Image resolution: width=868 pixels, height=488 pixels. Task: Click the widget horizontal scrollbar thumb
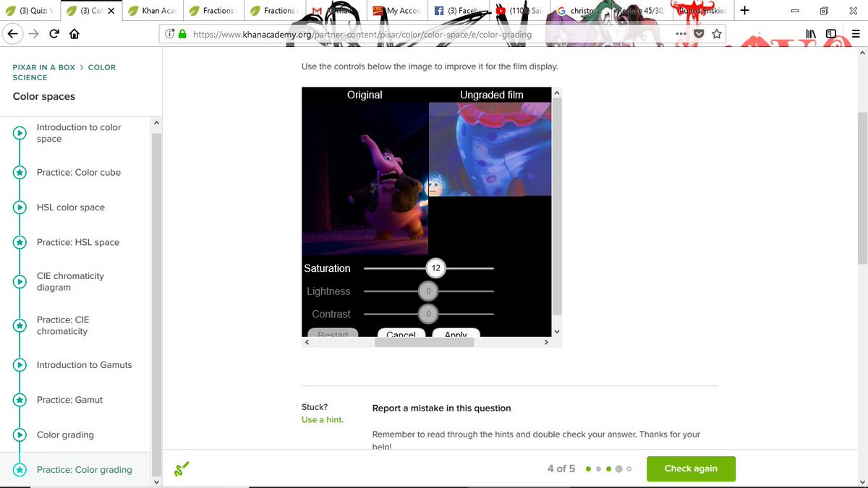424,343
